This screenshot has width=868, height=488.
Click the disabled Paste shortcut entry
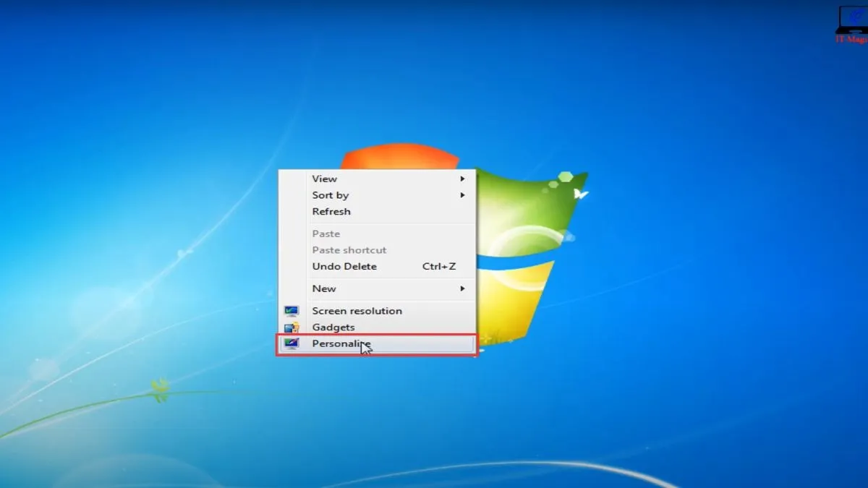tap(349, 250)
